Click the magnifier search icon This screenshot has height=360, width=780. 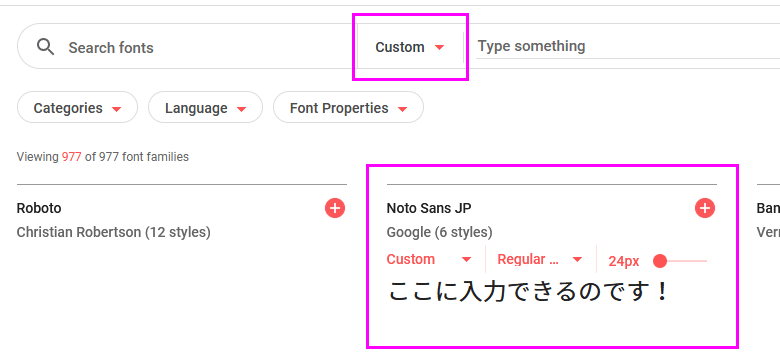(45, 47)
